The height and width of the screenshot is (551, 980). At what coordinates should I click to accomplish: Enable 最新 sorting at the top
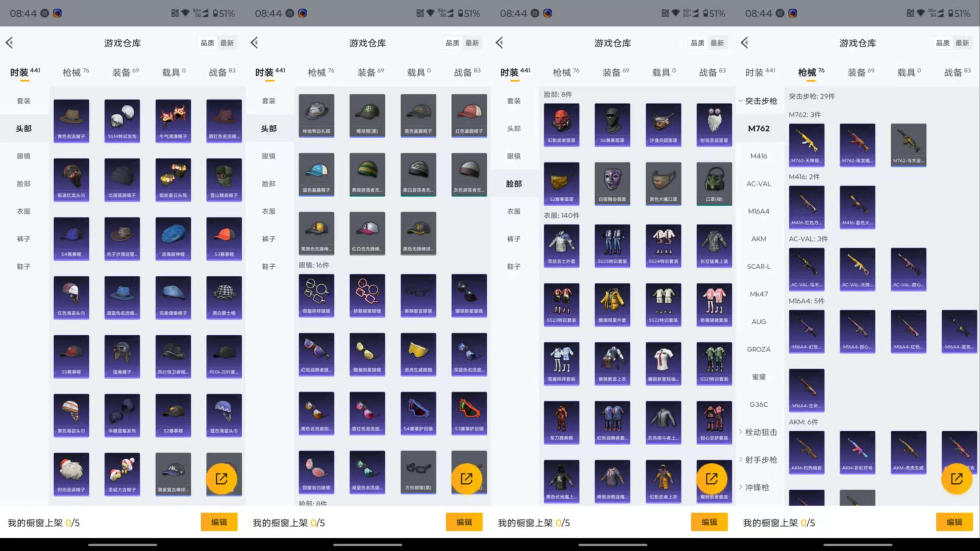coord(228,43)
